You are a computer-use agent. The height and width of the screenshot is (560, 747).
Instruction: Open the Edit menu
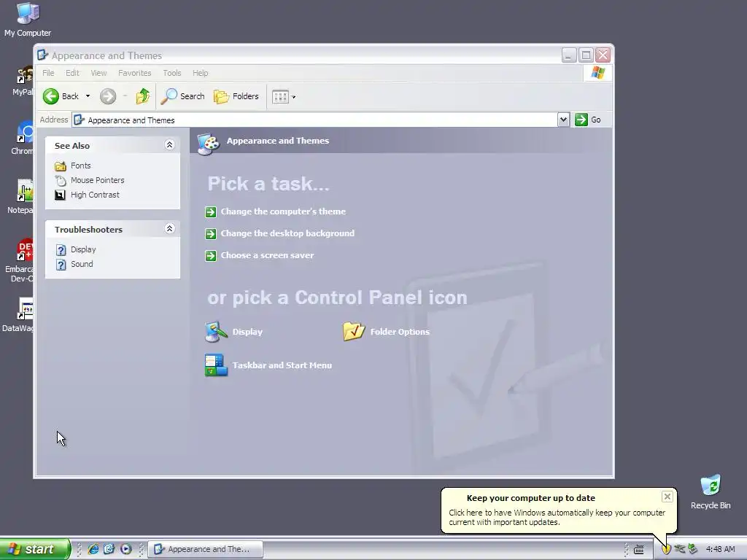pos(72,73)
